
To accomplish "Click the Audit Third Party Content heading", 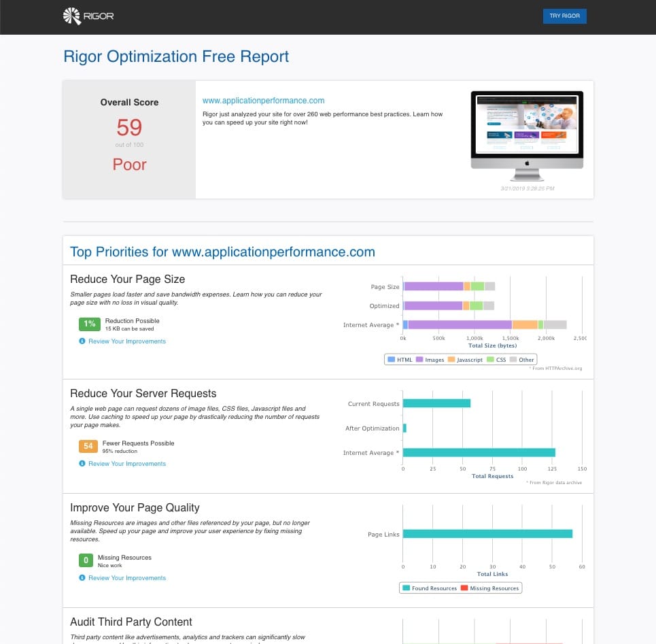I will (x=131, y=622).
